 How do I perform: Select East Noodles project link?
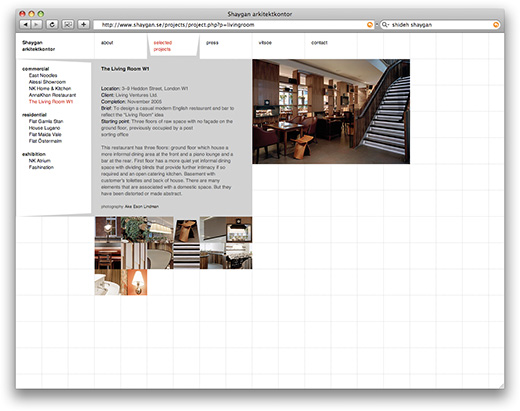[43, 75]
